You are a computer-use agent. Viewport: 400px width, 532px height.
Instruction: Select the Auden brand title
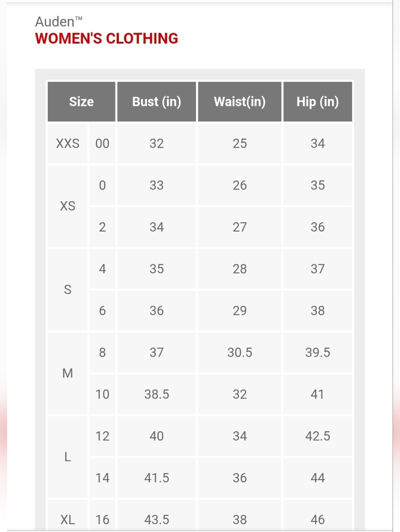(59, 21)
